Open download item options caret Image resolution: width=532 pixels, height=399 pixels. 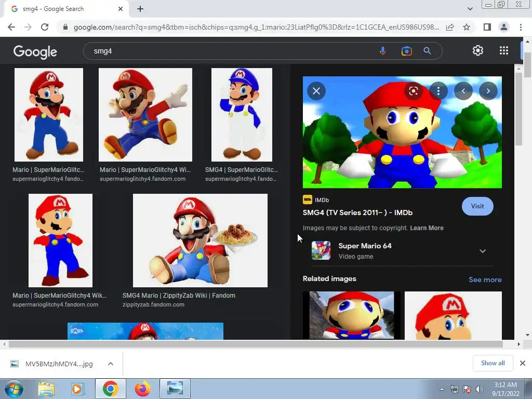pos(111,364)
